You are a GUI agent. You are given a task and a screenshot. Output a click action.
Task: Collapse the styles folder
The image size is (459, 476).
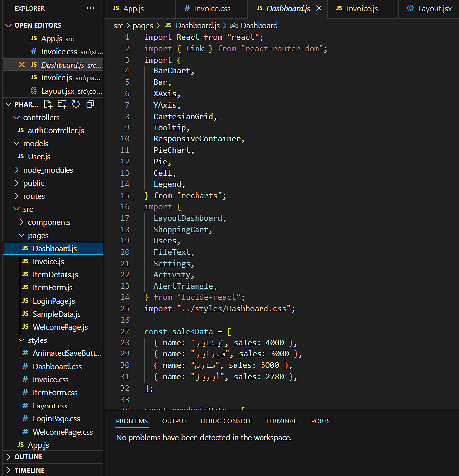coord(37,340)
